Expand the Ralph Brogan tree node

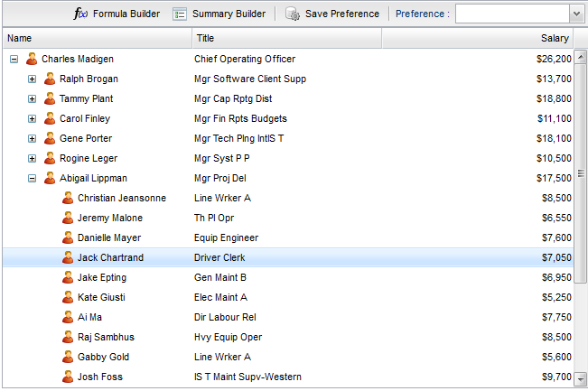33,79
